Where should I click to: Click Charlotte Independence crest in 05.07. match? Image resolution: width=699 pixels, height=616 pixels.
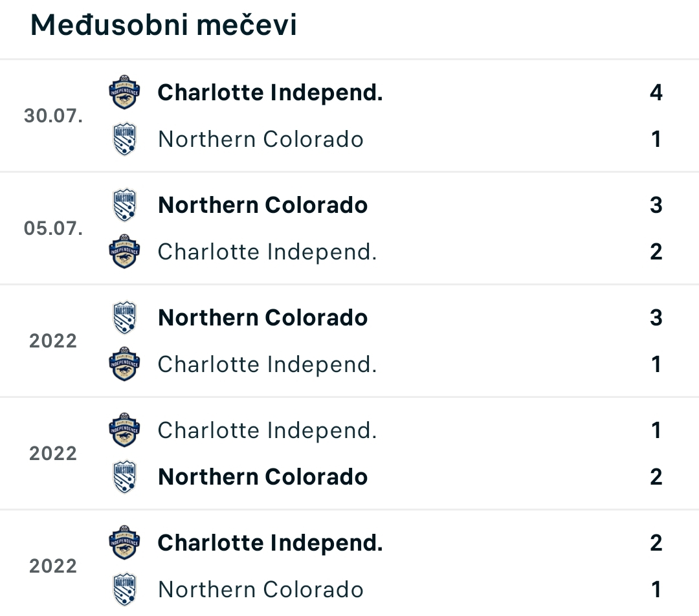pos(124,252)
